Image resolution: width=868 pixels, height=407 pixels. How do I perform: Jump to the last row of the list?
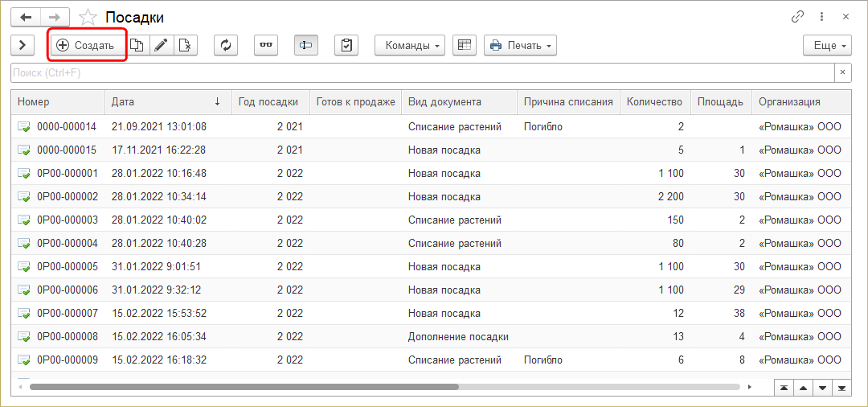tap(842, 387)
